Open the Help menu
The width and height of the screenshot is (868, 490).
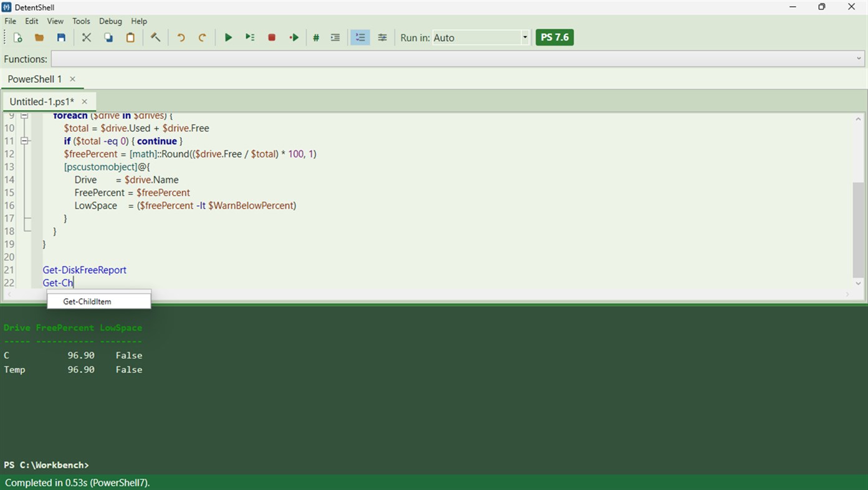139,21
